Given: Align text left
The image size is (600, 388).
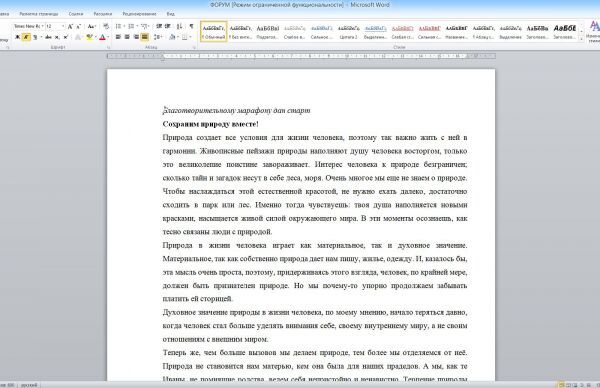Looking at the screenshot, I should (x=118, y=37).
